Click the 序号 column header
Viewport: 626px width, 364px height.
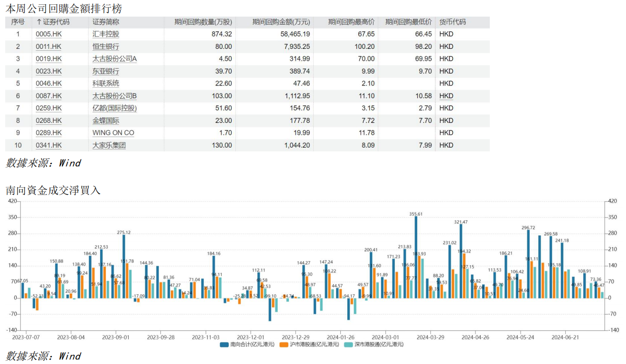click(18, 22)
